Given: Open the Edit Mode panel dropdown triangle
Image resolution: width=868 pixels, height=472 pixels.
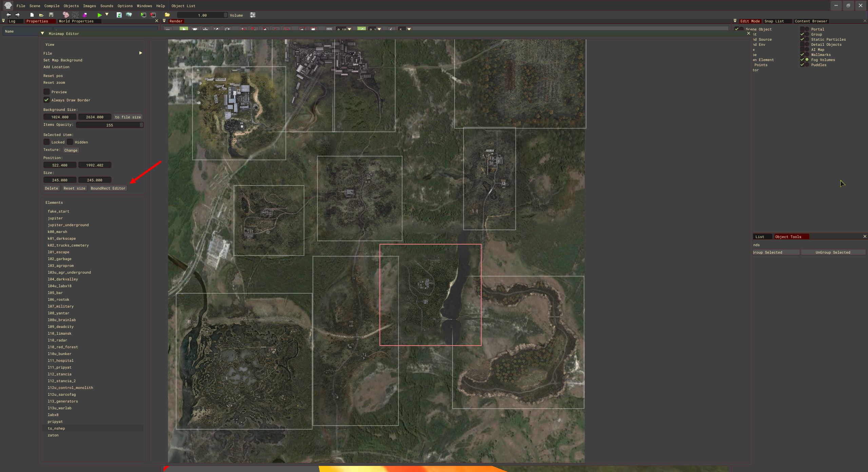Looking at the screenshot, I should tap(735, 21).
